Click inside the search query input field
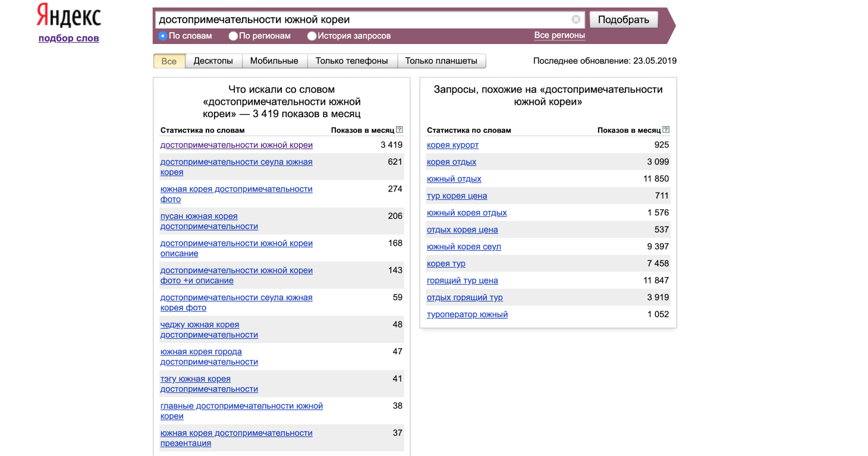This screenshot has height=456, width=868. coord(363,20)
